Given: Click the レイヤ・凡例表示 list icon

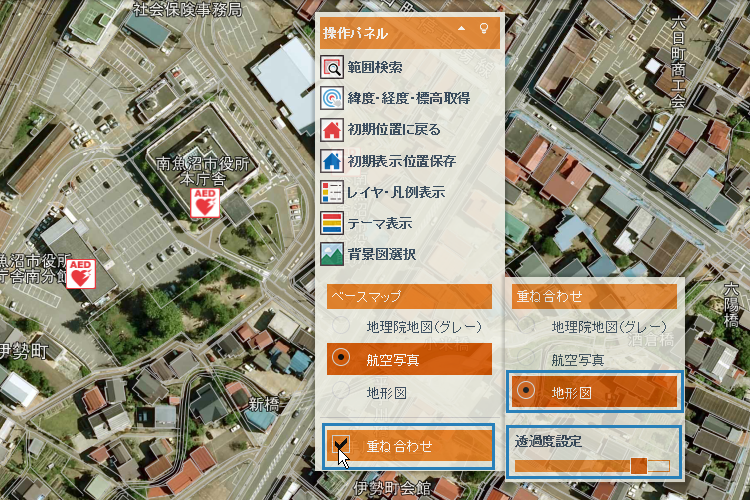Looking at the screenshot, I should tap(331, 192).
